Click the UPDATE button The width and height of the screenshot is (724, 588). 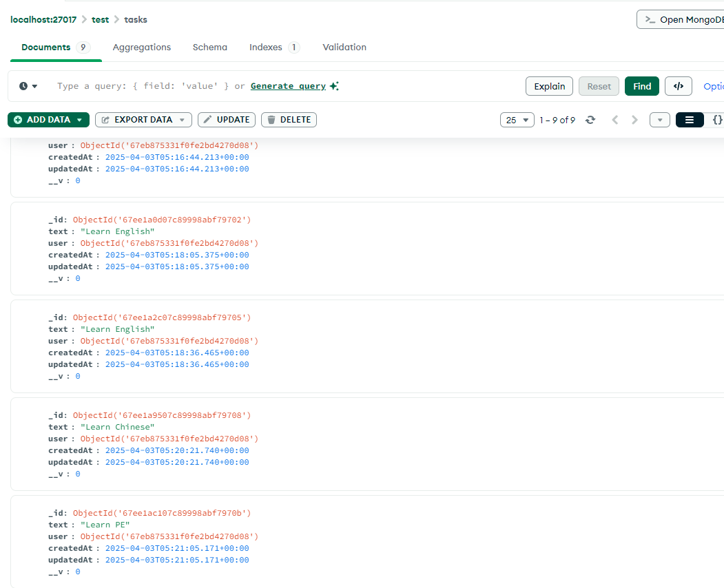pos(226,120)
